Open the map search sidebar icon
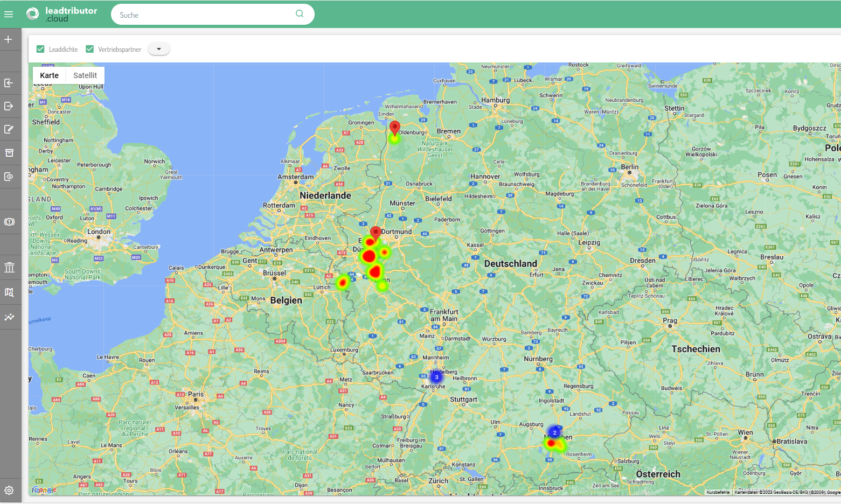Image resolution: width=841 pixels, height=504 pixels. click(9, 292)
